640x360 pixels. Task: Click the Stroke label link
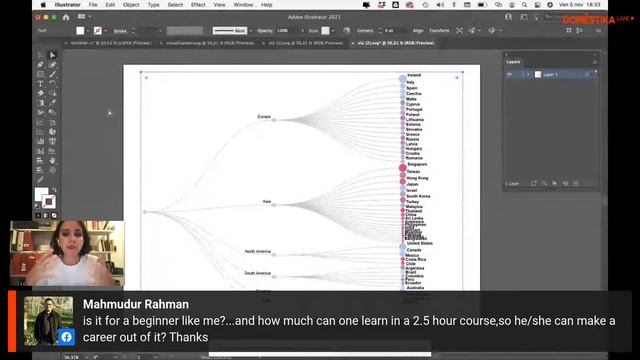pyautogui.click(x=120, y=31)
